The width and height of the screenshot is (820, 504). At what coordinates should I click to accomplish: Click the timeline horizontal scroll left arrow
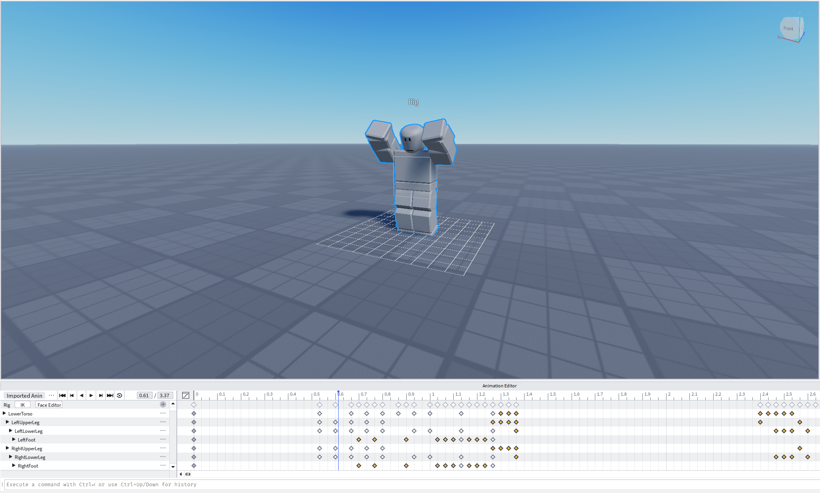coord(181,474)
